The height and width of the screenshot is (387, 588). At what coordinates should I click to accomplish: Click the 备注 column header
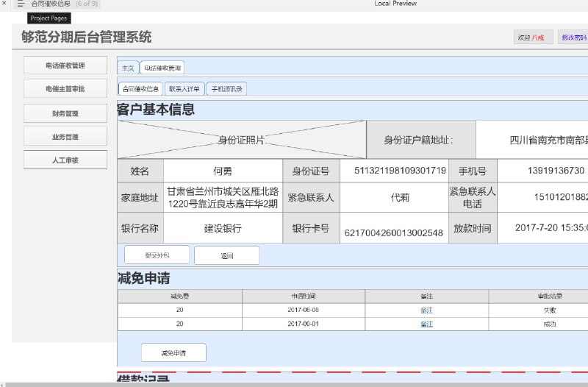(427, 297)
